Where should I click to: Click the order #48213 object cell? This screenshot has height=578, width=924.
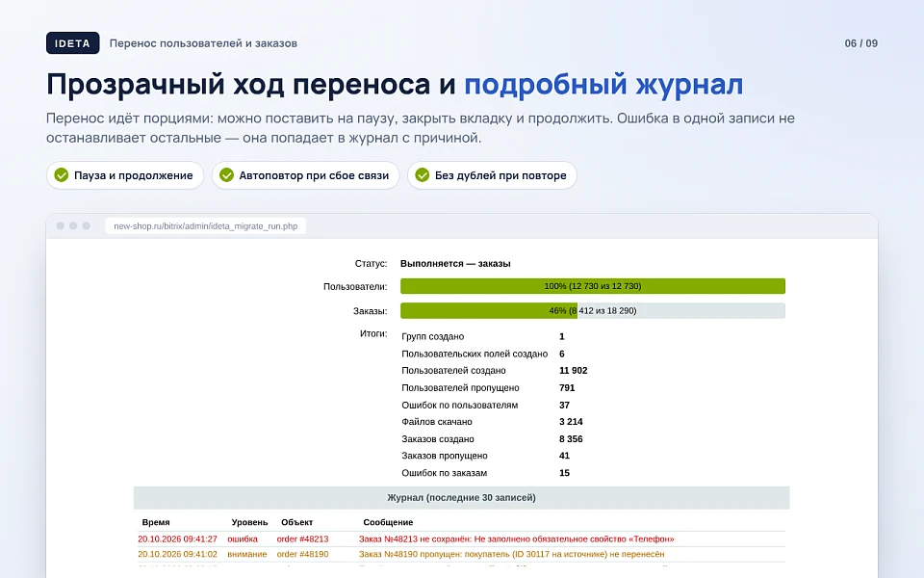pos(302,539)
